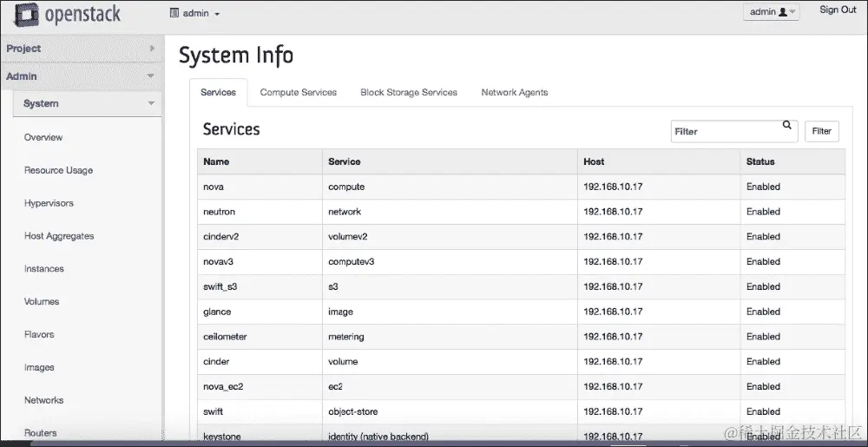Screen dimensions: 868x447
Task: Click the volume service cell
Action: (x=450, y=361)
